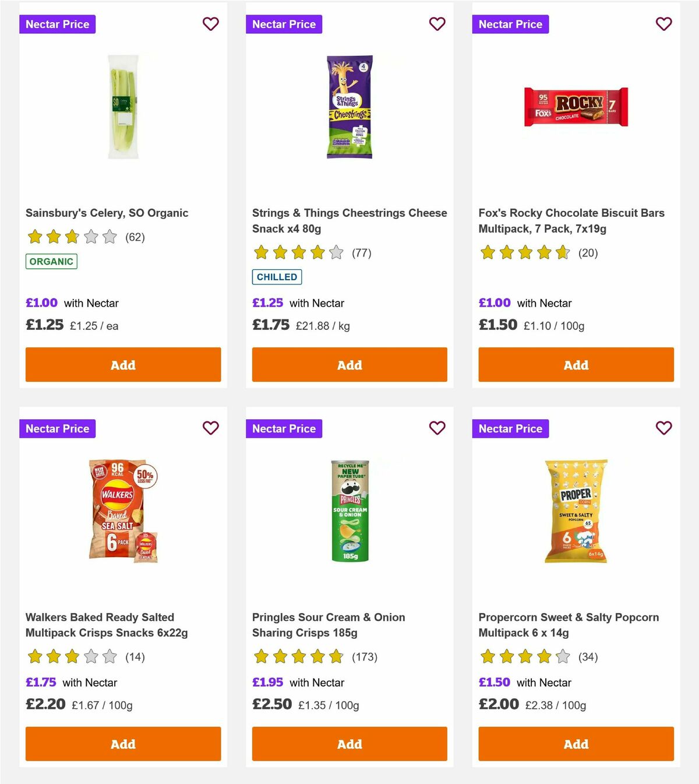
Task: Open the Fox's Rocky product title
Action: (x=571, y=220)
